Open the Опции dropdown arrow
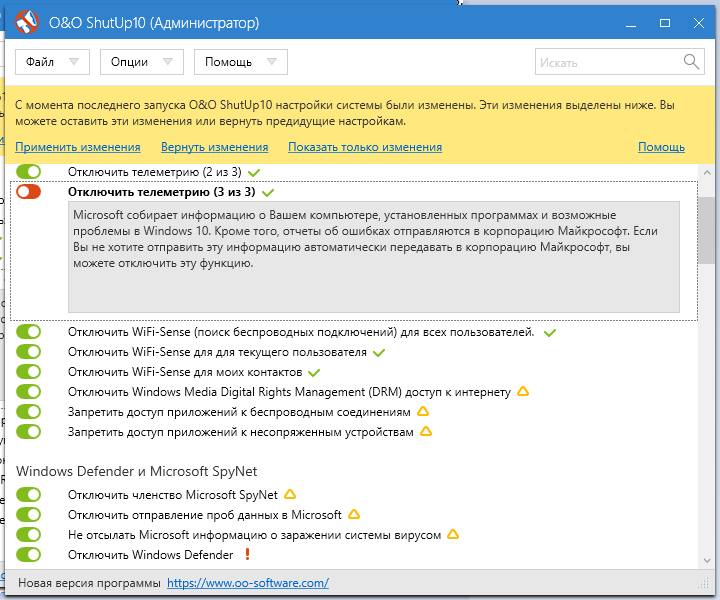Viewport: 720px width, 600px height. pos(168,62)
